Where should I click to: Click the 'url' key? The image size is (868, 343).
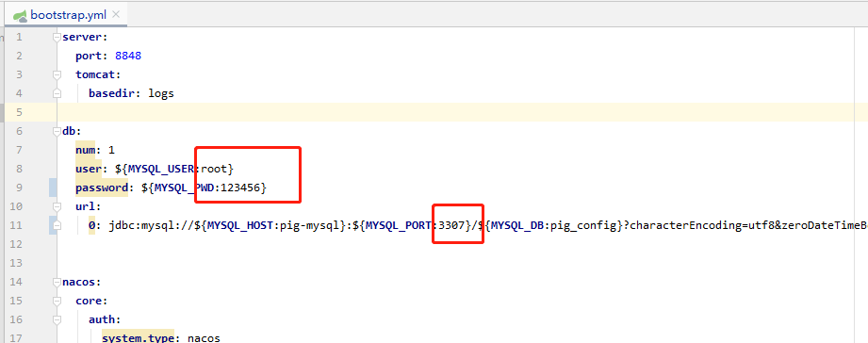coord(85,206)
